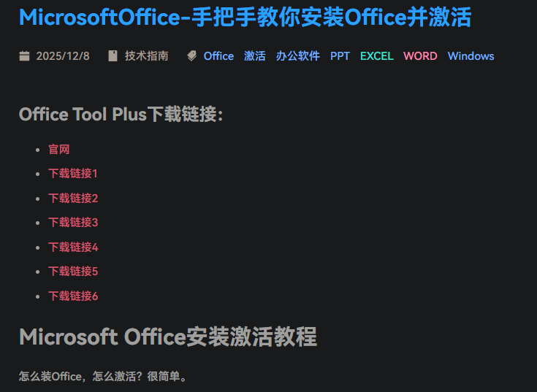The width and height of the screenshot is (537, 392).
Task: Open the Office tag
Action: tap(218, 56)
